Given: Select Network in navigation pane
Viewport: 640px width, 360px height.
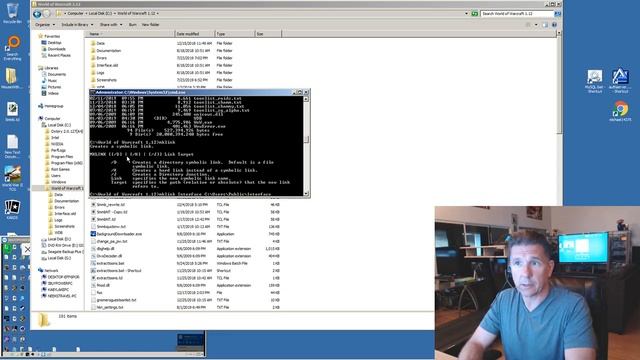Looking at the screenshot, I should click(51, 271).
